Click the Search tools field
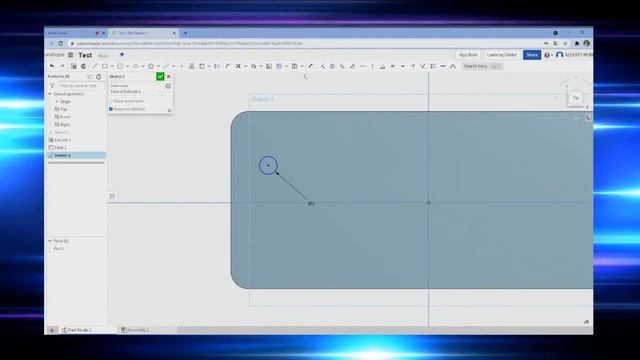Screen dimensions: 640x360 pos(482,66)
